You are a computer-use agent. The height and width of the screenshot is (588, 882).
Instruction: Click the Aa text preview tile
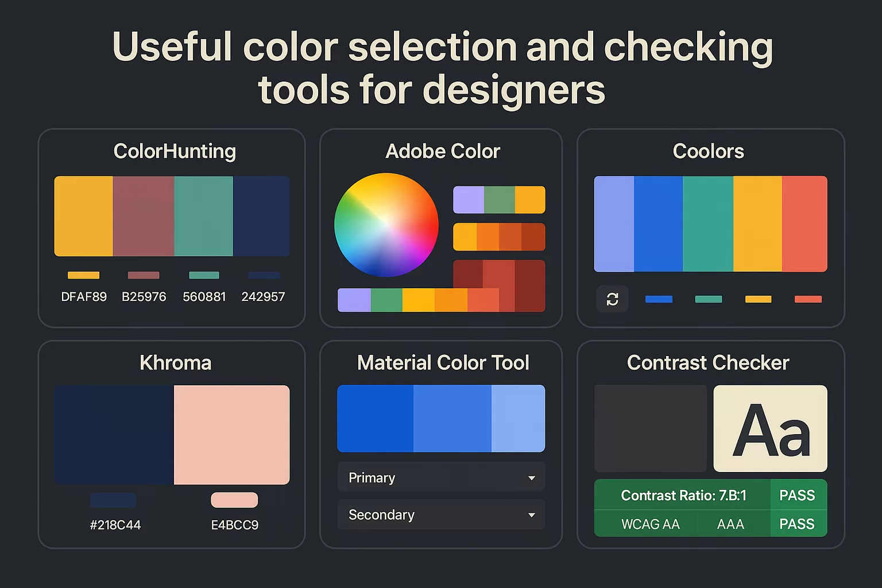pyautogui.click(x=770, y=428)
